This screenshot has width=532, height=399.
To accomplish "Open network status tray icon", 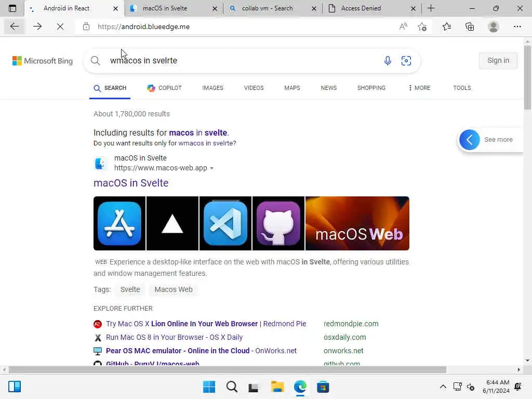I will click(457, 387).
